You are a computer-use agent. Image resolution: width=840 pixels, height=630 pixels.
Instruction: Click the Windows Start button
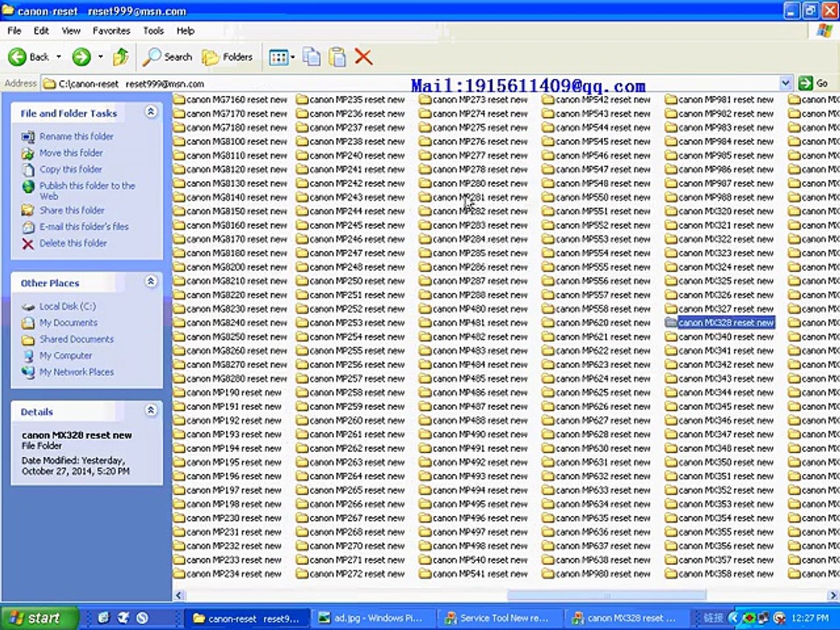(x=39, y=618)
